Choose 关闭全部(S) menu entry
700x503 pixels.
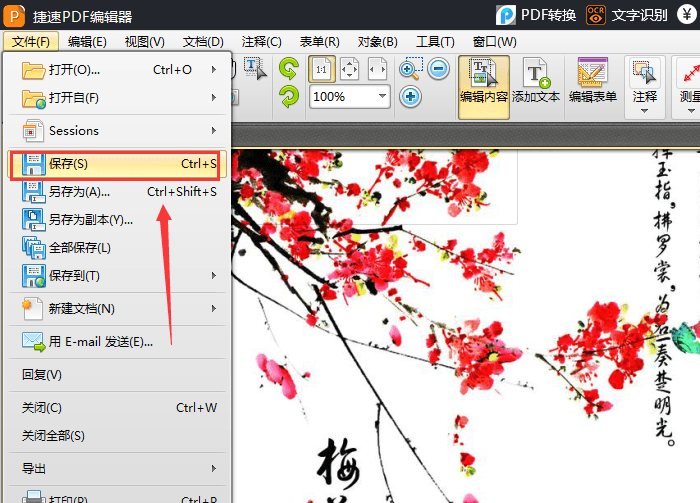coord(117,436)
